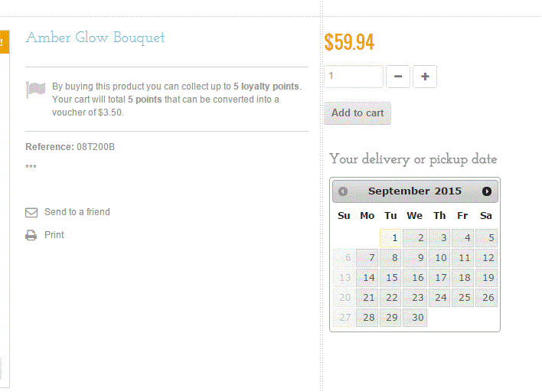Pick September 15 in the calendar
Screen dimensions: 542x392
coord(391,278)
